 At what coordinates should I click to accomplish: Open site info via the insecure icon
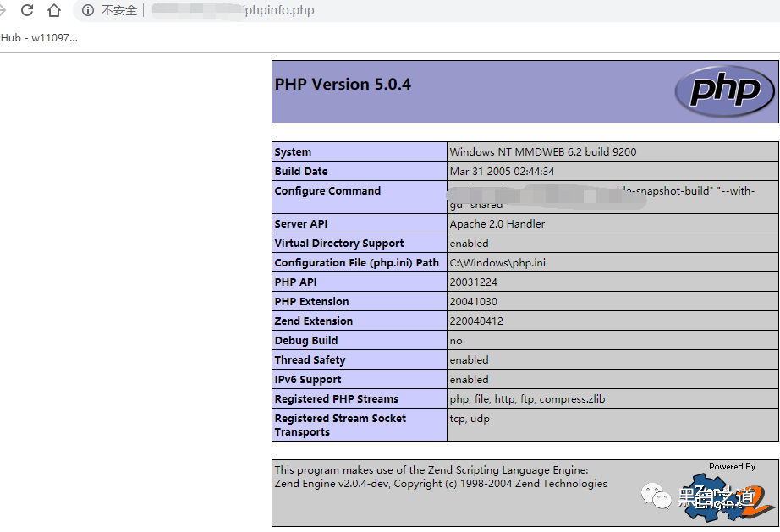(x=87, y=10)
